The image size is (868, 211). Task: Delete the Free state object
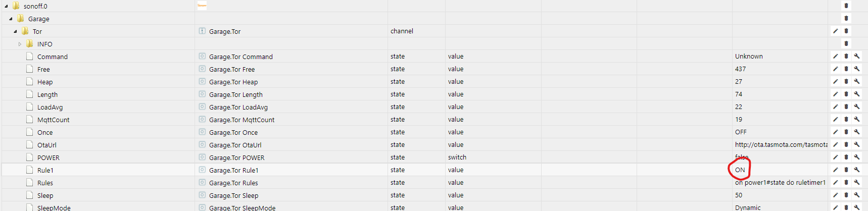point(846,69)
